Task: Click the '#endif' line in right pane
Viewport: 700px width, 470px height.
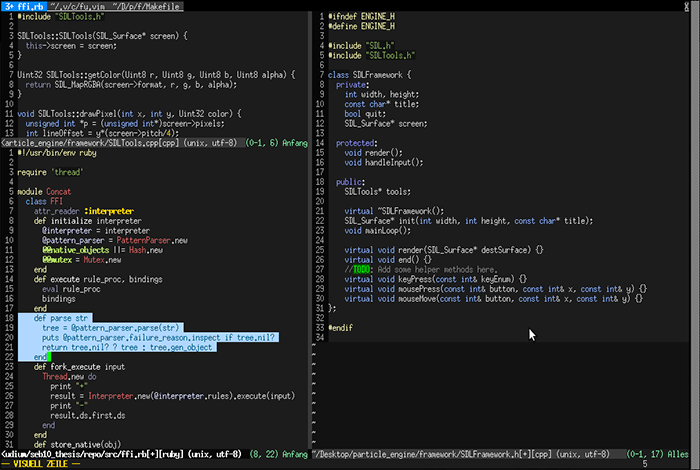Action: 341,327
